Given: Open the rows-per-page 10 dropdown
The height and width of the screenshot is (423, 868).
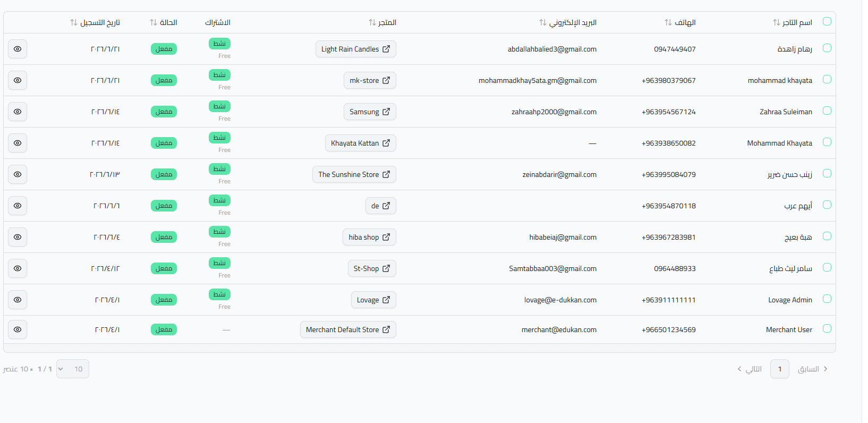Looking at the screenshot, I should coord(73,369).
